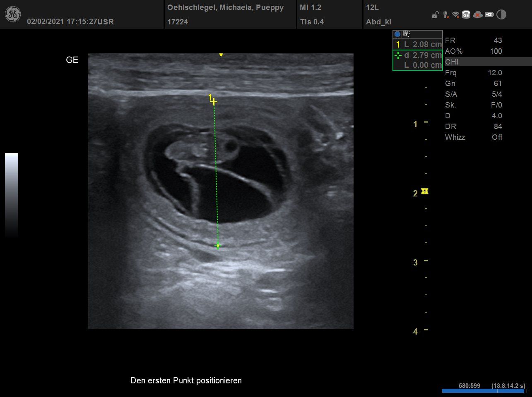The height and width of the screenshot is (397, 532).
Task: Click the green caliper endpoint marker
Action: (x=218, y=246)
